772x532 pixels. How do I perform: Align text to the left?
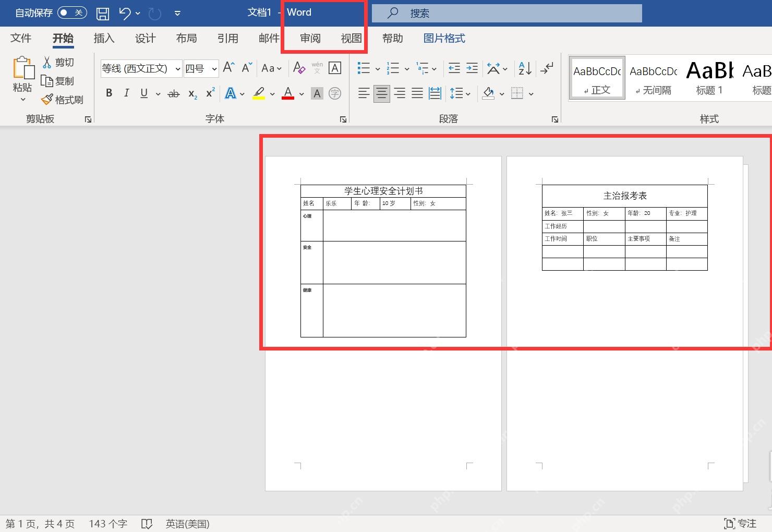[364, 93]
